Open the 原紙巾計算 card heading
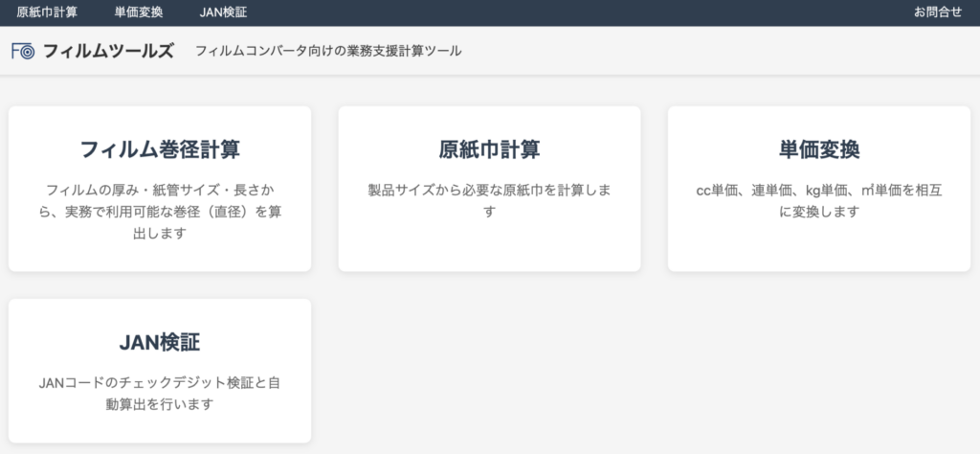This screenshot has height=454, width=980. [489, 149]
